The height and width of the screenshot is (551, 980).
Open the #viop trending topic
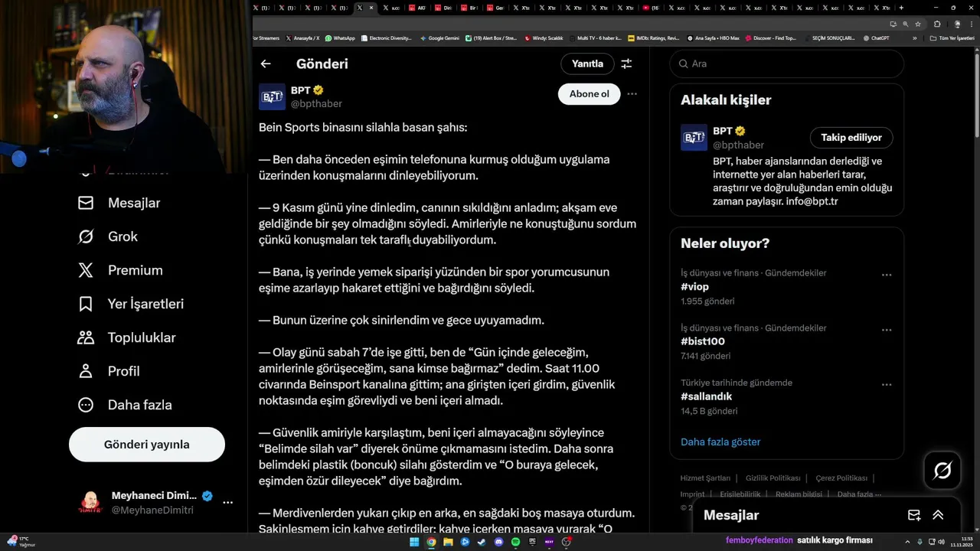tap(694, 287)
